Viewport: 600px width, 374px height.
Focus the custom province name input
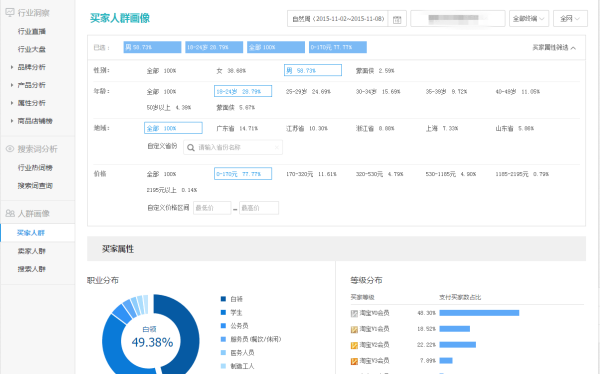(233, 147)
